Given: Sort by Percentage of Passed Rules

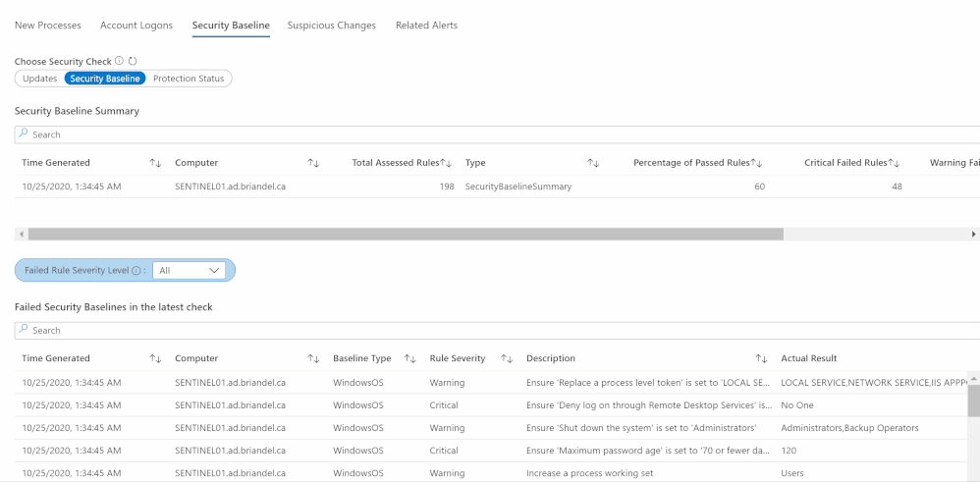Looking at the screenshot, I should click(756, 163).
